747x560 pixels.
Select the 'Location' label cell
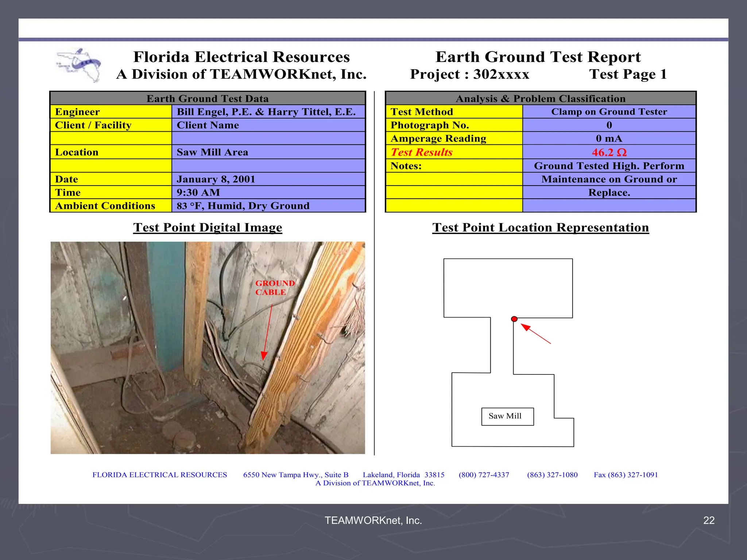[111, 152]
